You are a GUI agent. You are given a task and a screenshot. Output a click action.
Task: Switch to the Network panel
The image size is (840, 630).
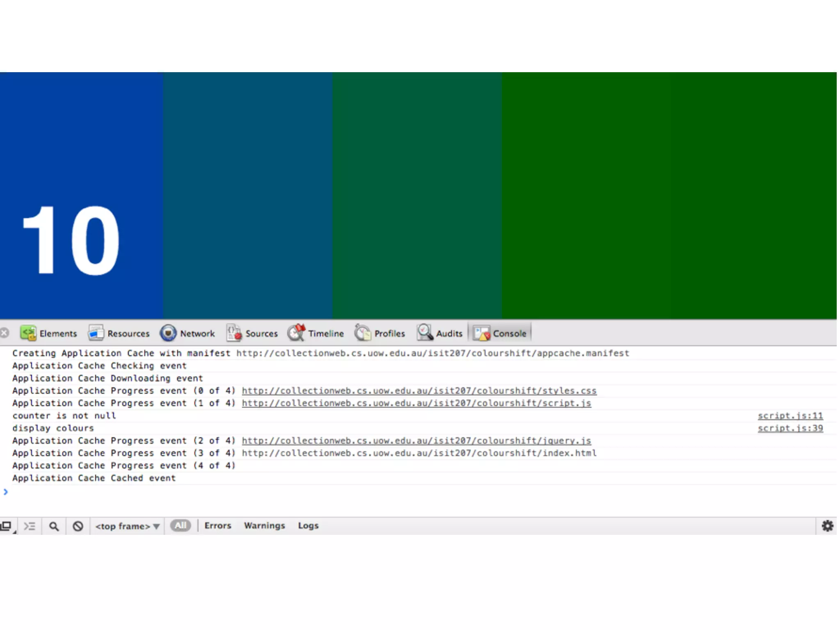point(187,333)
